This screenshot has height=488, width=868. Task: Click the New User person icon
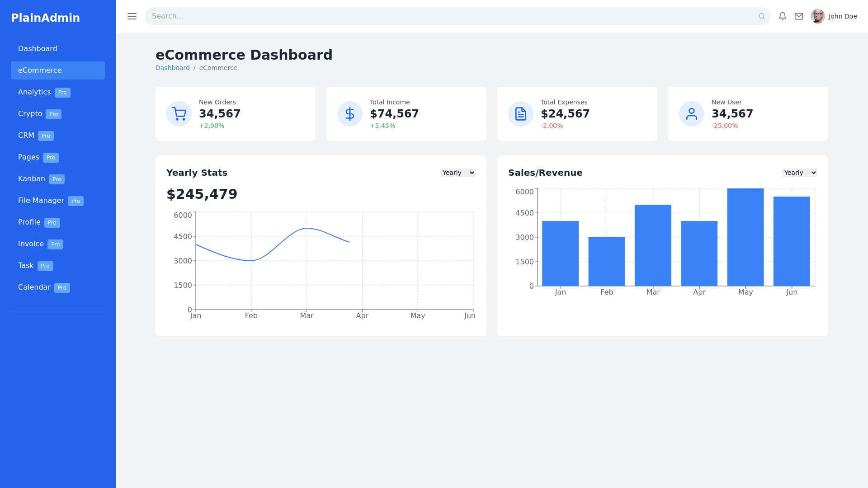click(692, 114)
